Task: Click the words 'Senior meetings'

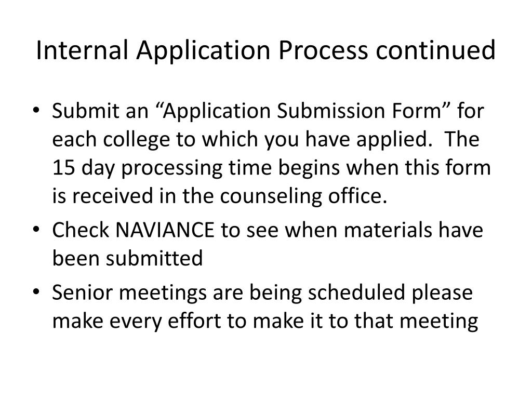Action: [129, 294]
